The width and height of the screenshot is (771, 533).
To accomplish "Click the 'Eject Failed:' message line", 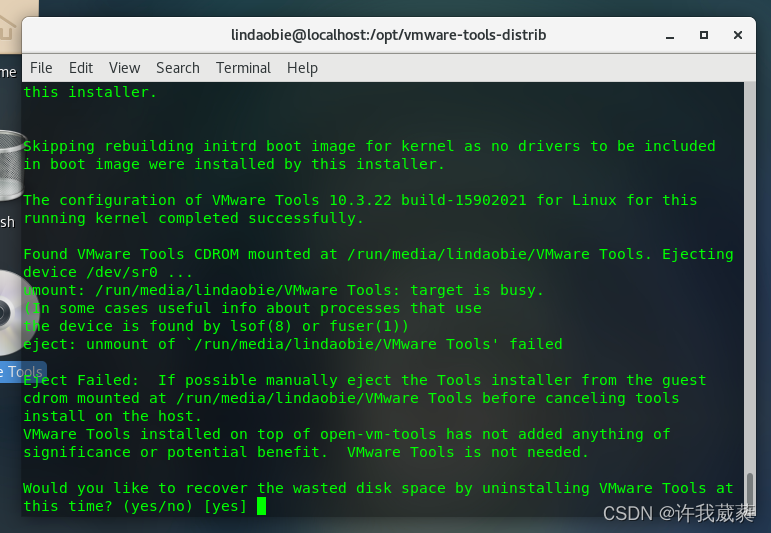I will pos(365,380).
